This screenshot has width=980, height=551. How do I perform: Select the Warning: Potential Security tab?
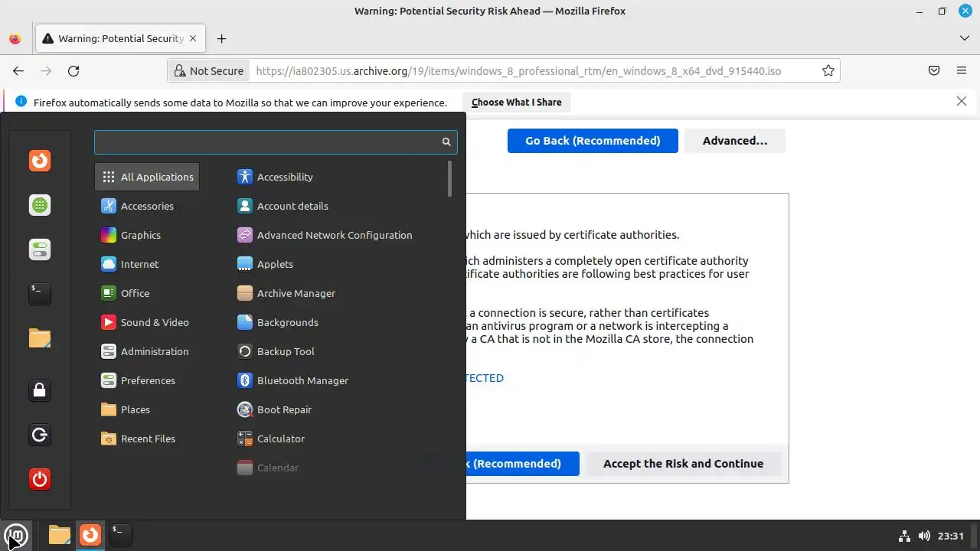click(x=119, y=38)
